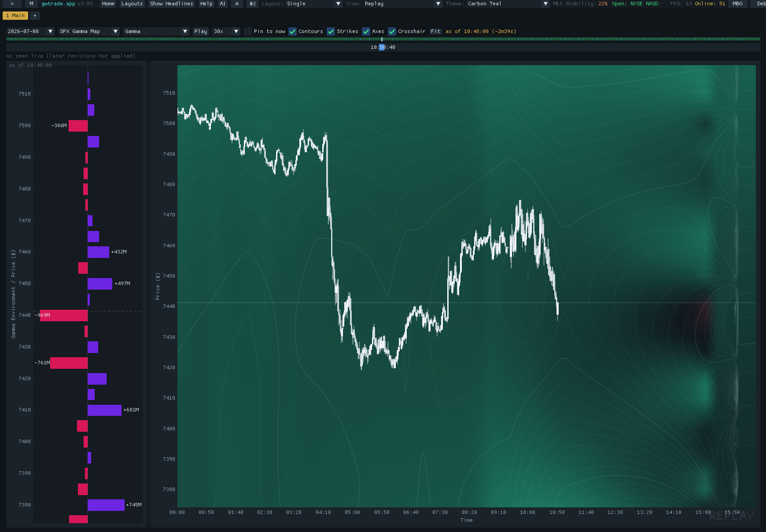766x532 pixels.
Task: Click the -386M gamma bar label
Action: pos(59,126)
